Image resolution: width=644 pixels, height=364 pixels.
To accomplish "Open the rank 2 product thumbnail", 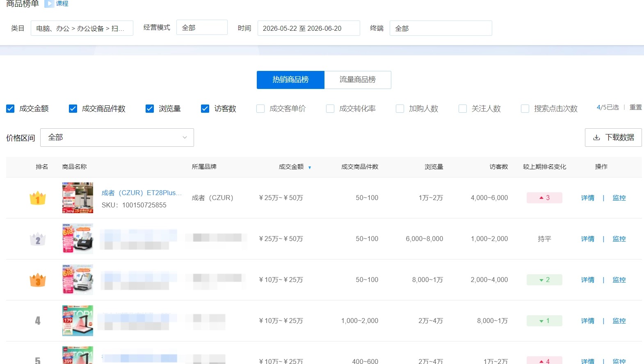I will click(78, 239).
